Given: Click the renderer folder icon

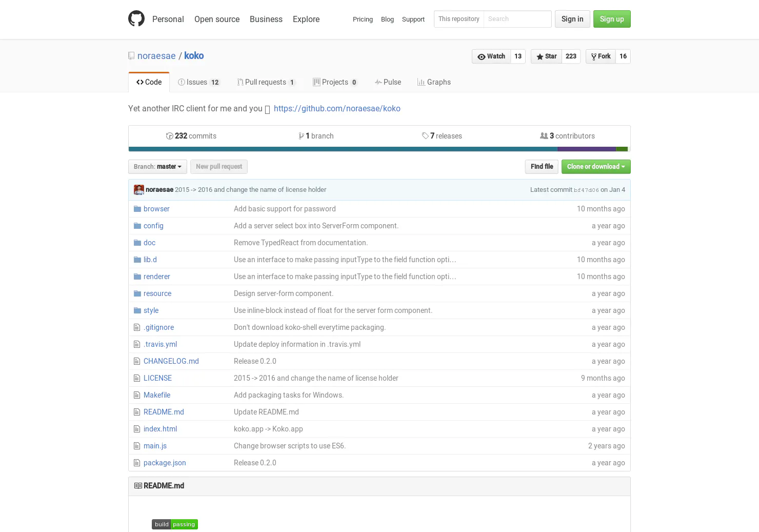Looking at the screenshot, I should pos(137,277).
